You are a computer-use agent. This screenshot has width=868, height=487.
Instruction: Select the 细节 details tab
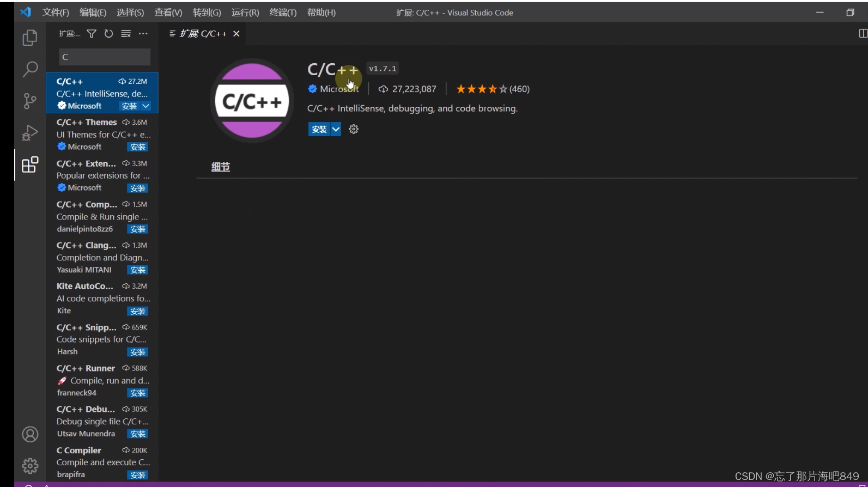[221, 167]
